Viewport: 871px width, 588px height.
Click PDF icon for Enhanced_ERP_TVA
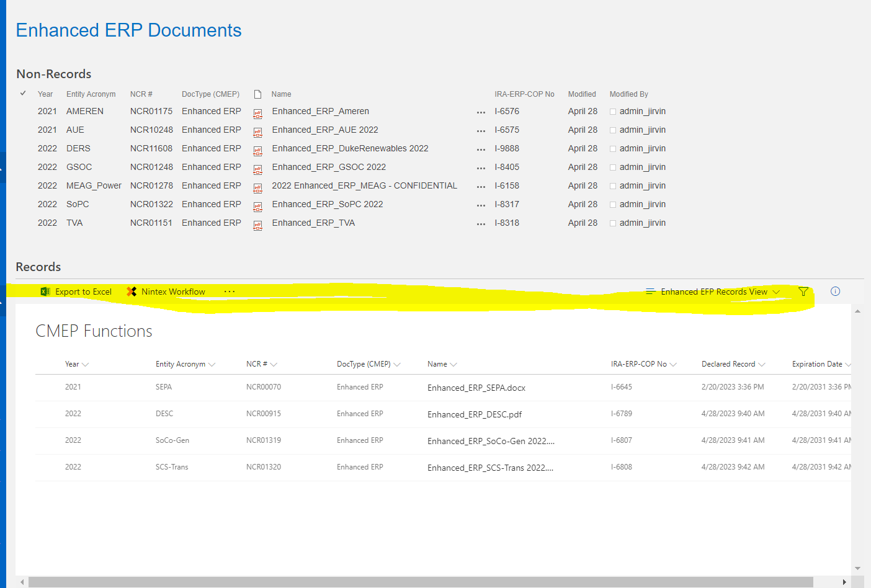(x=257, y=225)
